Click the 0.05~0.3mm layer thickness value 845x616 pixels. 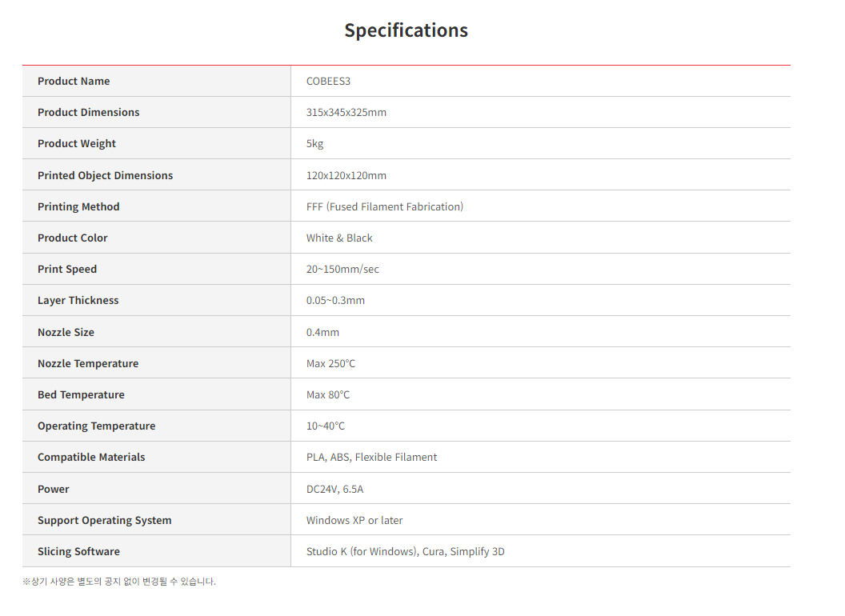(335, 300)
